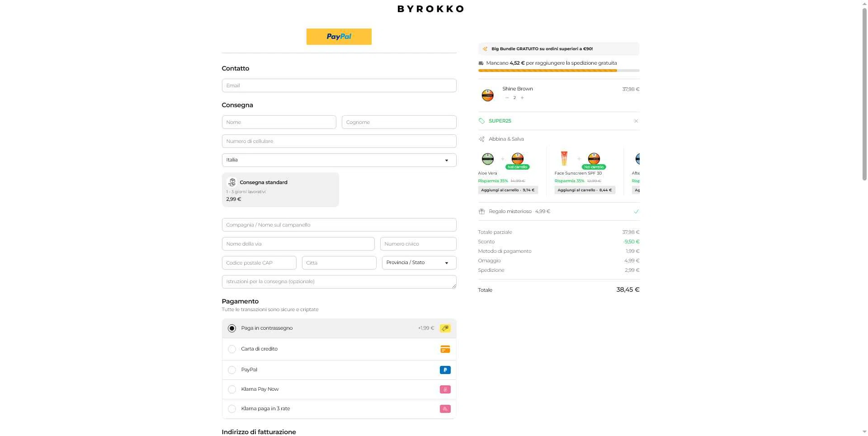Select Klarna Pay Now radio button
This screenshot has width=868, height=436.
coord(232,389)
